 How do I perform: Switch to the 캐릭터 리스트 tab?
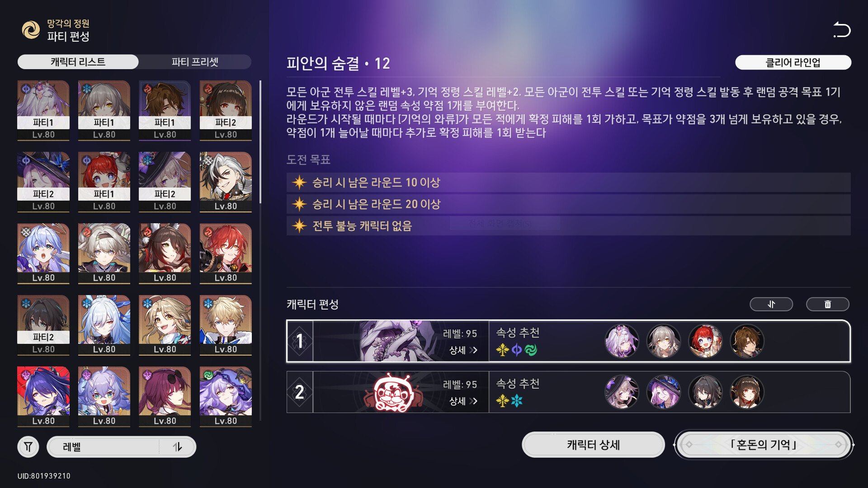(x=78, y=62)
